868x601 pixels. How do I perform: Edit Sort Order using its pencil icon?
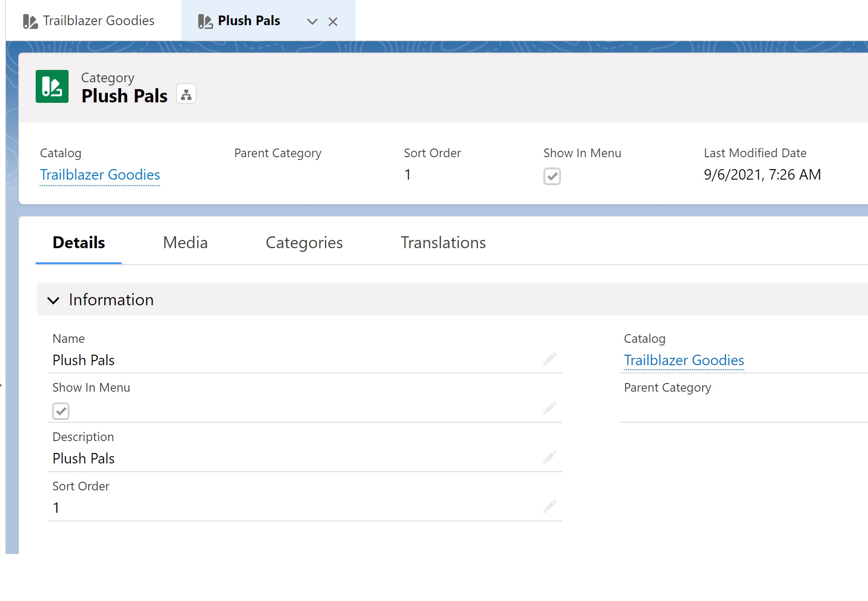[549, 506]
